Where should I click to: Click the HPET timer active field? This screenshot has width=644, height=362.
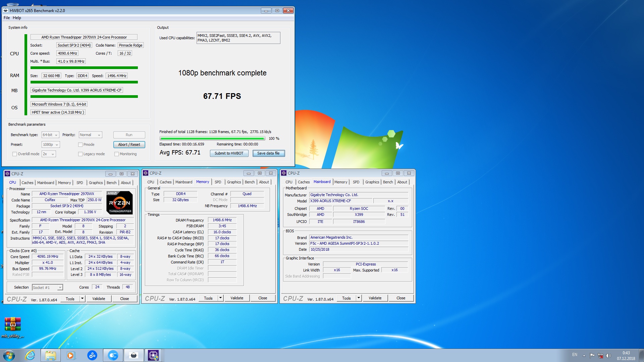(58, 113)
